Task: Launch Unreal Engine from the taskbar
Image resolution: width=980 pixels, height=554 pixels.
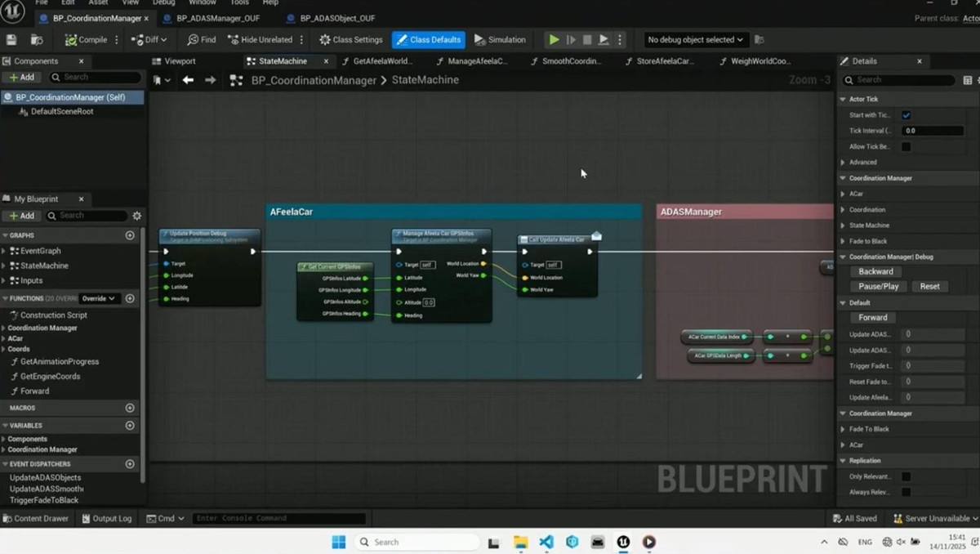Action: [623, 542]
